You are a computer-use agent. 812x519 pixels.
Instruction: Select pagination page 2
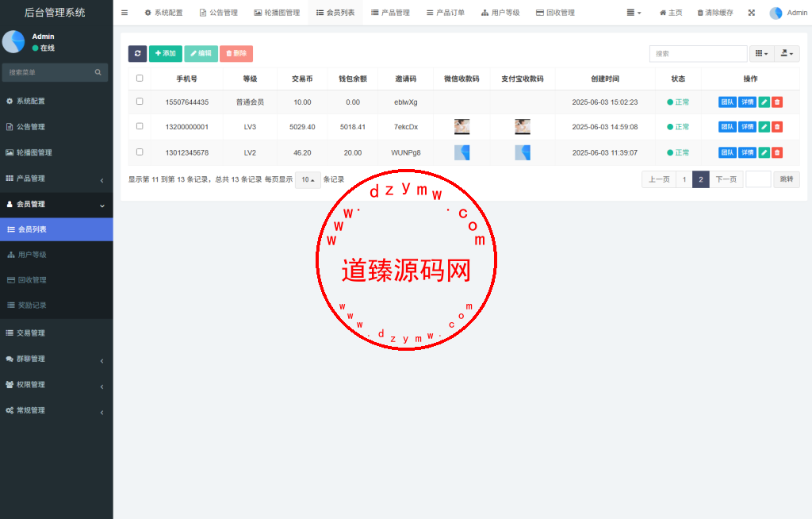point(701,179)
